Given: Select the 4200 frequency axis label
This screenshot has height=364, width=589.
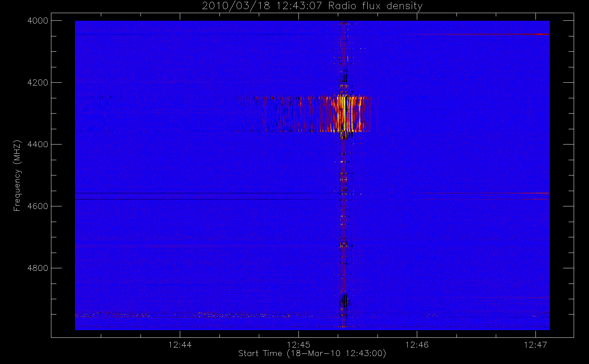Looking at the screenshot, I should (38, 83).
